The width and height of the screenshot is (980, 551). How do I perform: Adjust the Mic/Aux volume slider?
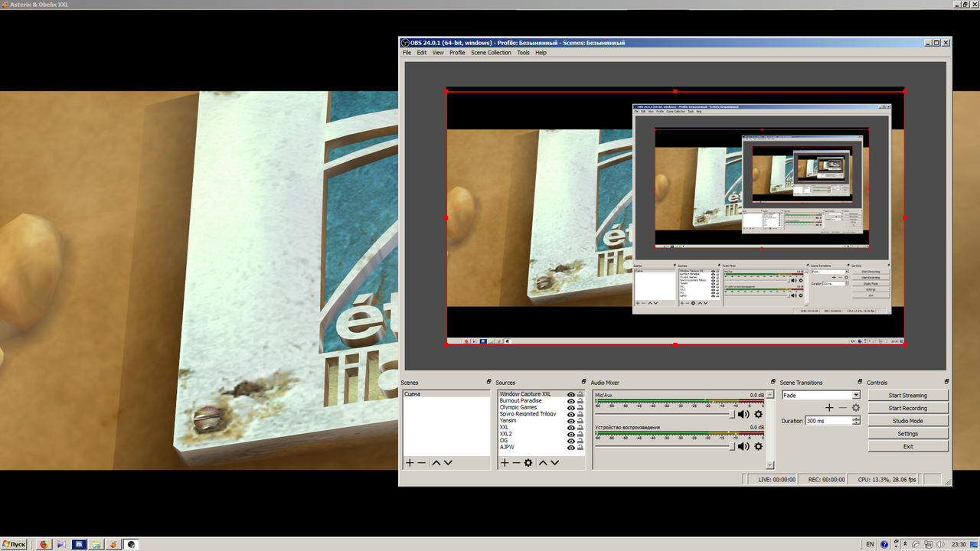(665, 414)
